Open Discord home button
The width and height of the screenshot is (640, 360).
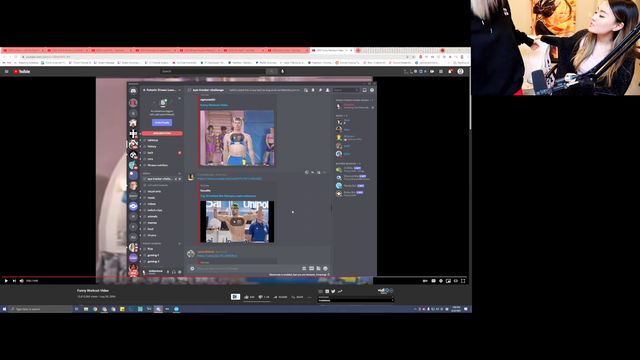(133, 91)
